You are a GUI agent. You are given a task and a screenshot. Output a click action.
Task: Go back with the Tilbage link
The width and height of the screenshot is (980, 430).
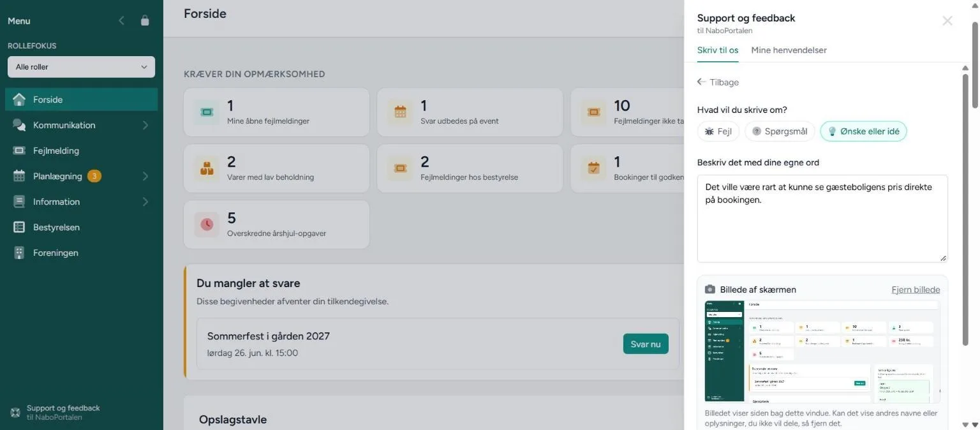(718, 82)
